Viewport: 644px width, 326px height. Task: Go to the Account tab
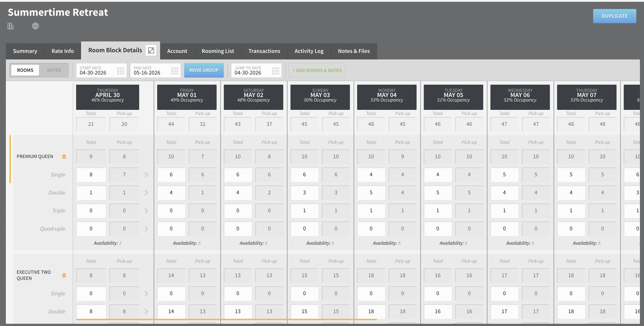(177, 51)
